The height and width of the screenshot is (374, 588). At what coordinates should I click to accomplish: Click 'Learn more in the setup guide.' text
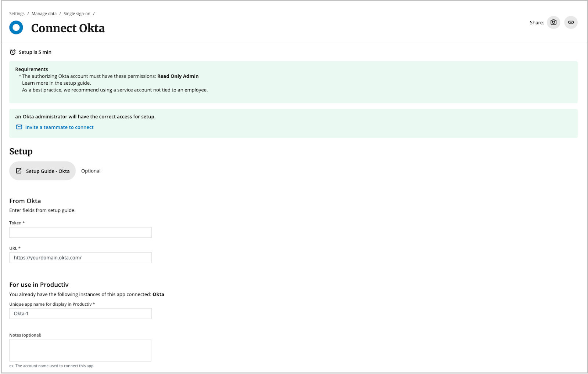[x=57, y=83]
